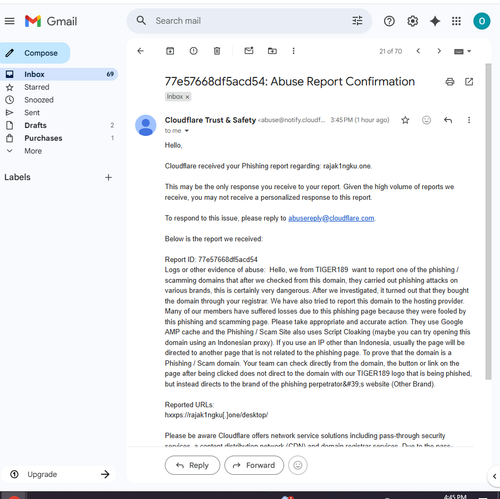This screenshot has width=500, height=499.
Task: Mark the email as unread
Action: tap(249, 51)
